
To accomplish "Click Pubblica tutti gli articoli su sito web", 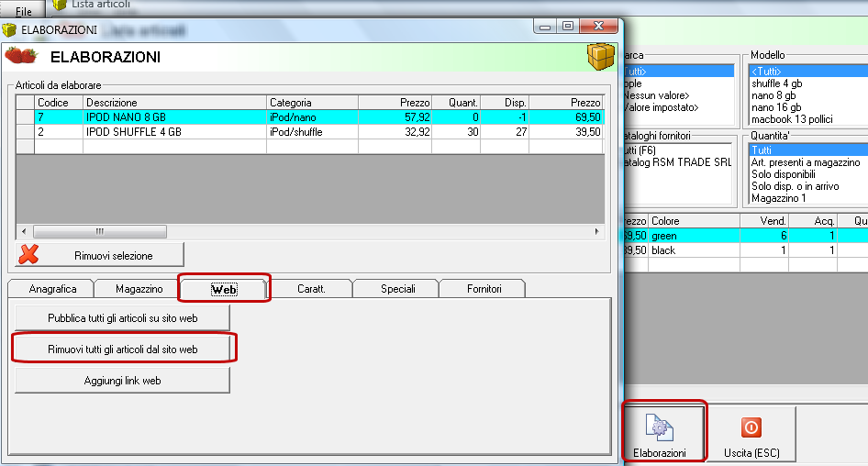I will [122, 318].
